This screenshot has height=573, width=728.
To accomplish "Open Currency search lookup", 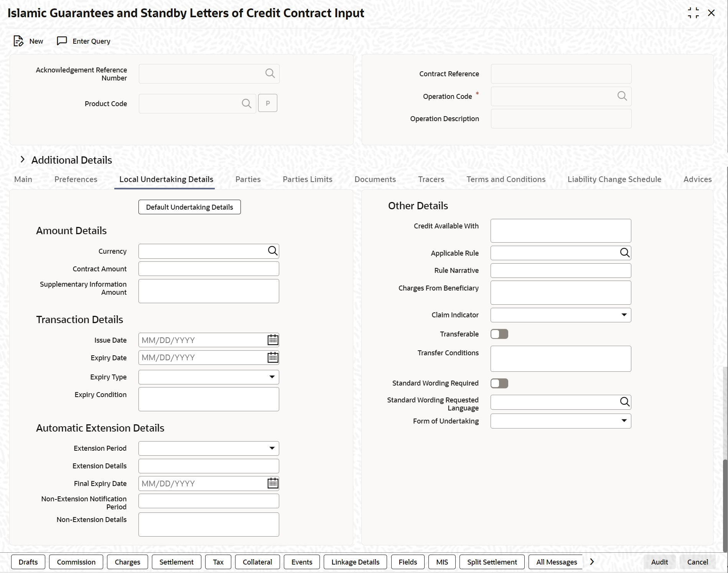I will coord(273,251).
